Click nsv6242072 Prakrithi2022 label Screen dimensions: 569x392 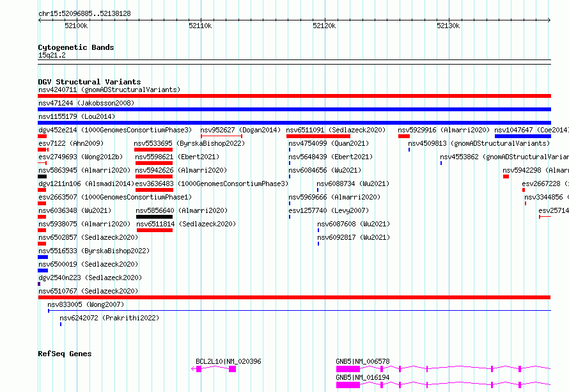click(x=109, y=318)
